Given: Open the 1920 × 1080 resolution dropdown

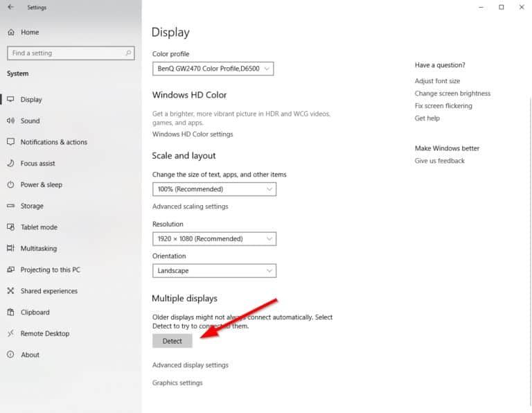Looking at the screenshot, I should point(214,239).
